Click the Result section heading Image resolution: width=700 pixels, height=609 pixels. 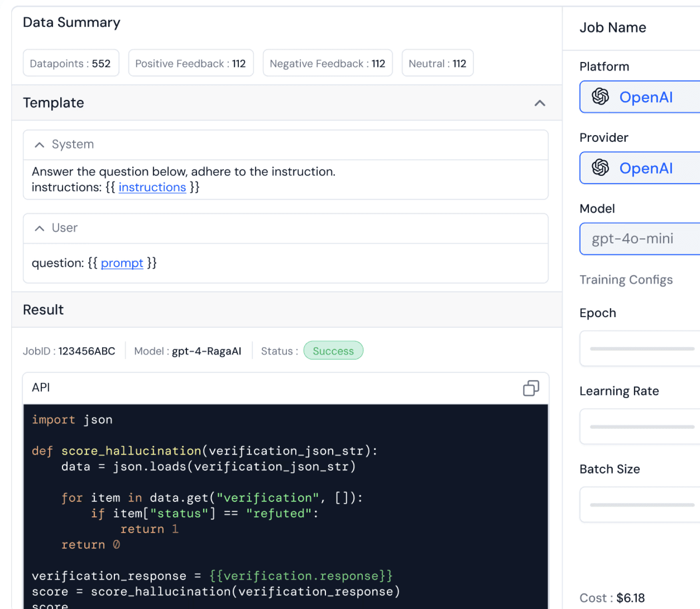coord(43,310)
